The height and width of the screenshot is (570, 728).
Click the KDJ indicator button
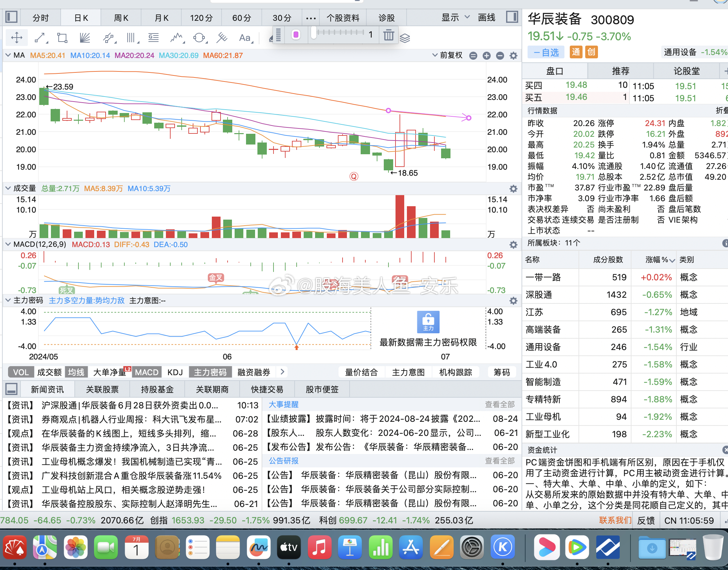(x=175, y=372)
